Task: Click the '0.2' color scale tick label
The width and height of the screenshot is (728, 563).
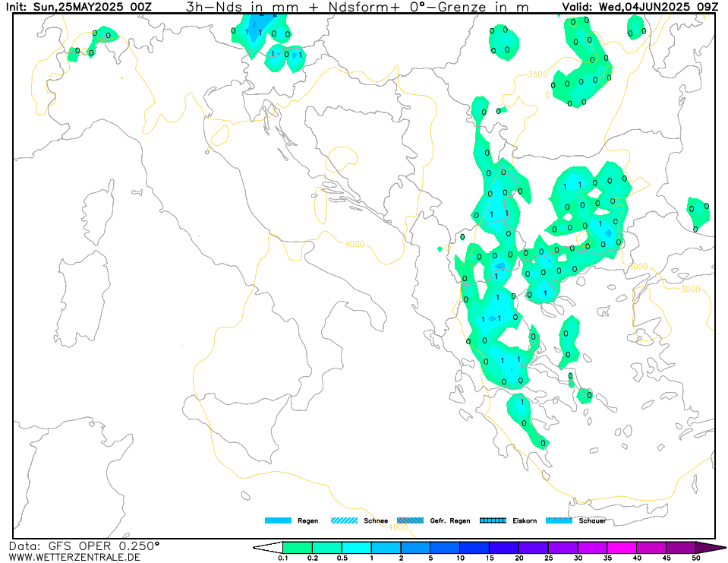Action: [x=313, y=558]
